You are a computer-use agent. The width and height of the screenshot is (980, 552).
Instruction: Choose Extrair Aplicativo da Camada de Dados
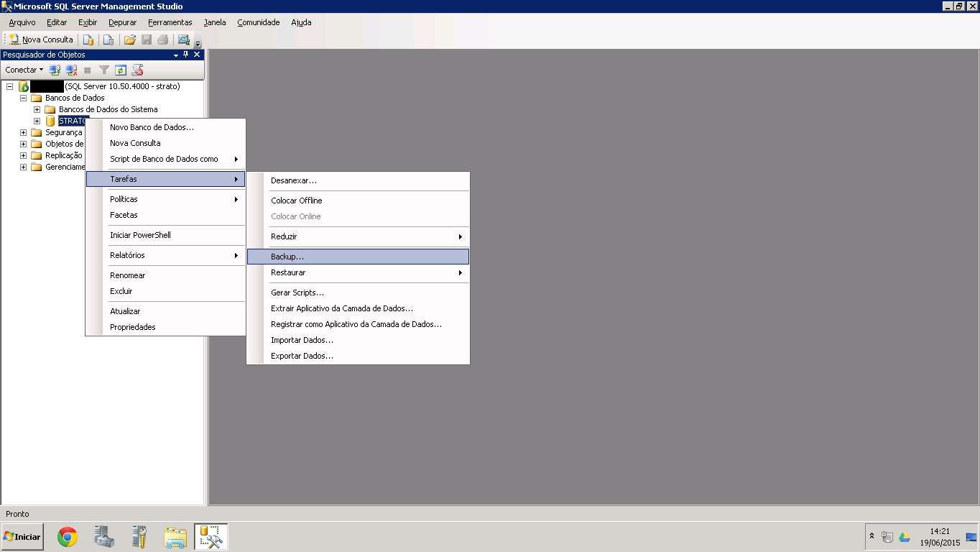[358, 308]
